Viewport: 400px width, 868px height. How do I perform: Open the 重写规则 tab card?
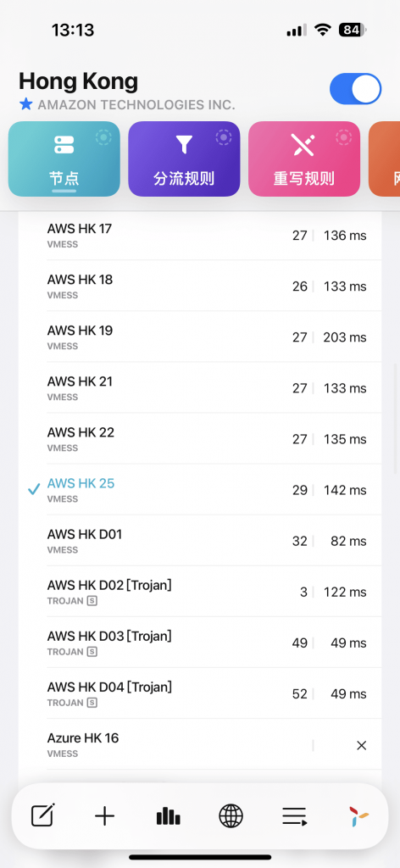coord(304,159)
